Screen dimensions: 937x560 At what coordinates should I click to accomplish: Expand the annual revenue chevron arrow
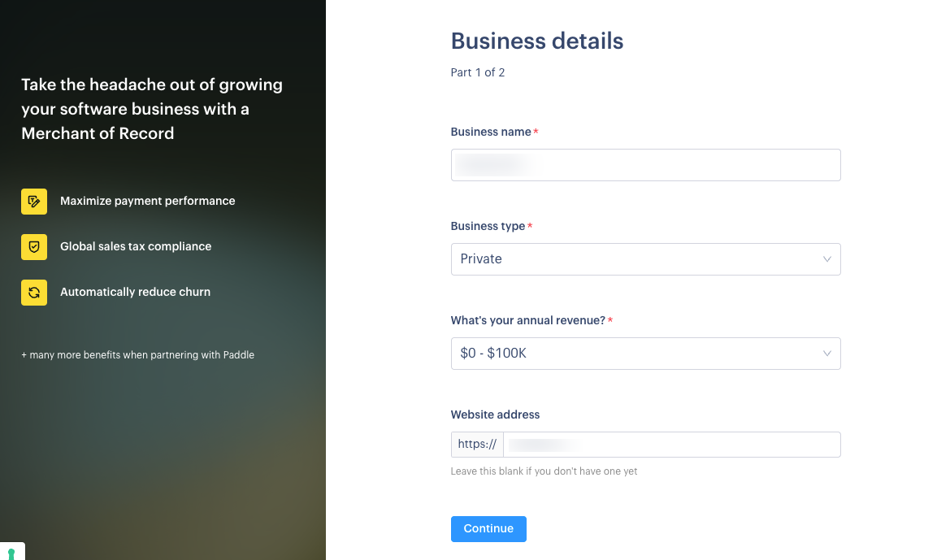[826, 354]
